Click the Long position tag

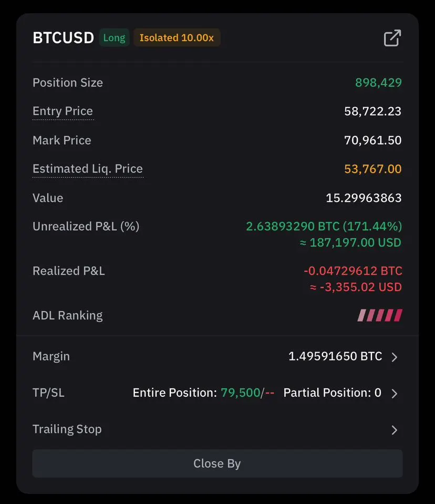(114, 38)
